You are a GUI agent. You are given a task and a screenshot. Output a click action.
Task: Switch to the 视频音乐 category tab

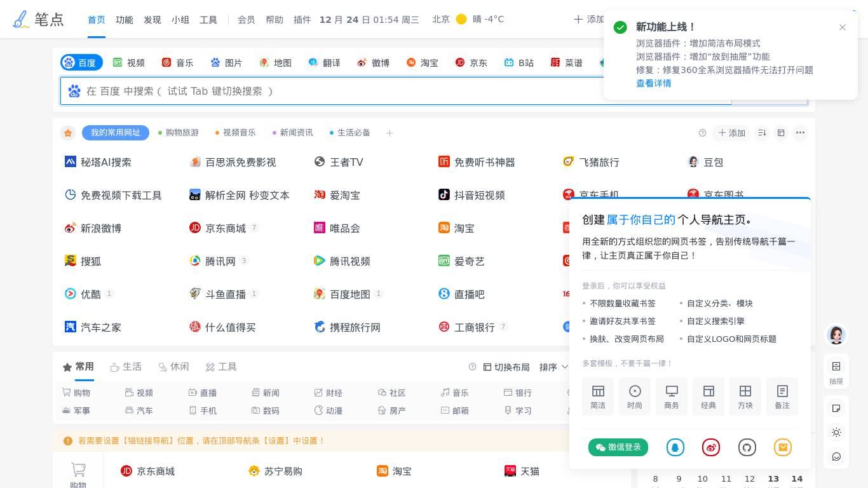pyautogui.click(x=238, y=133)
